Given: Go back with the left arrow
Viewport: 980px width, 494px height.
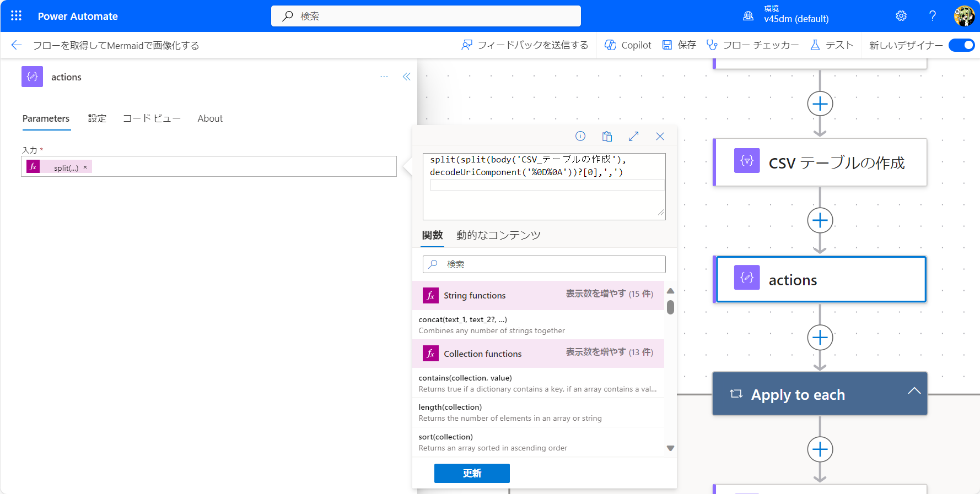Looking at the screenshot, I should (17, 45).
